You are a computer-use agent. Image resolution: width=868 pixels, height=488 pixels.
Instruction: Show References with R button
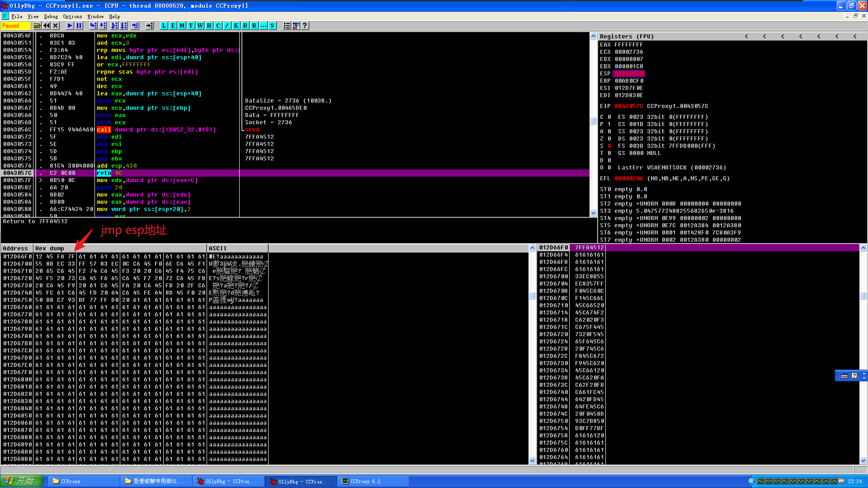click(x=254, y=26)
